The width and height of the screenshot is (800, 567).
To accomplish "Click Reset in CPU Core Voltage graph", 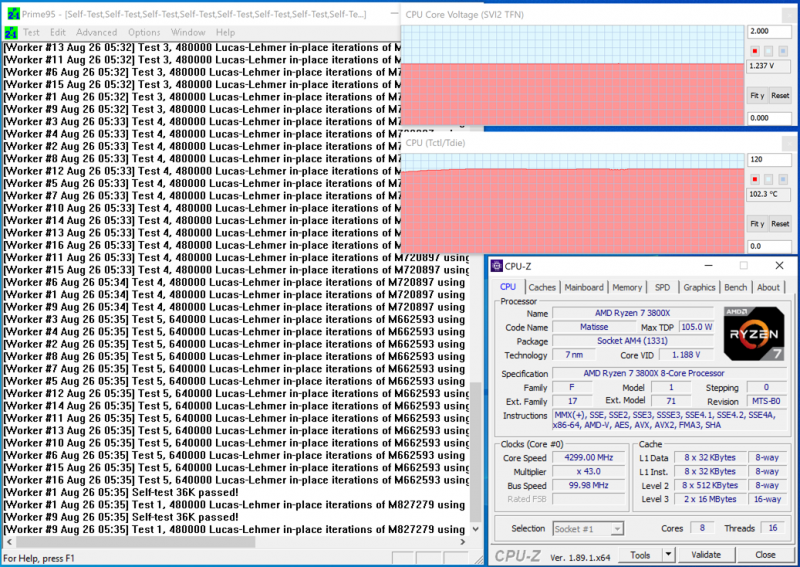I will (x=780, y=95).
